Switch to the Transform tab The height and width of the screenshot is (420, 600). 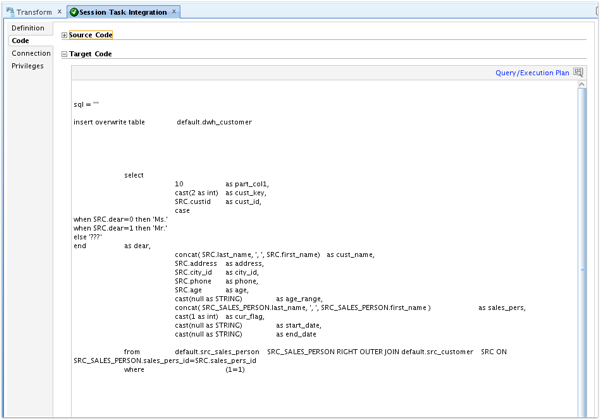tap(34, 12)
